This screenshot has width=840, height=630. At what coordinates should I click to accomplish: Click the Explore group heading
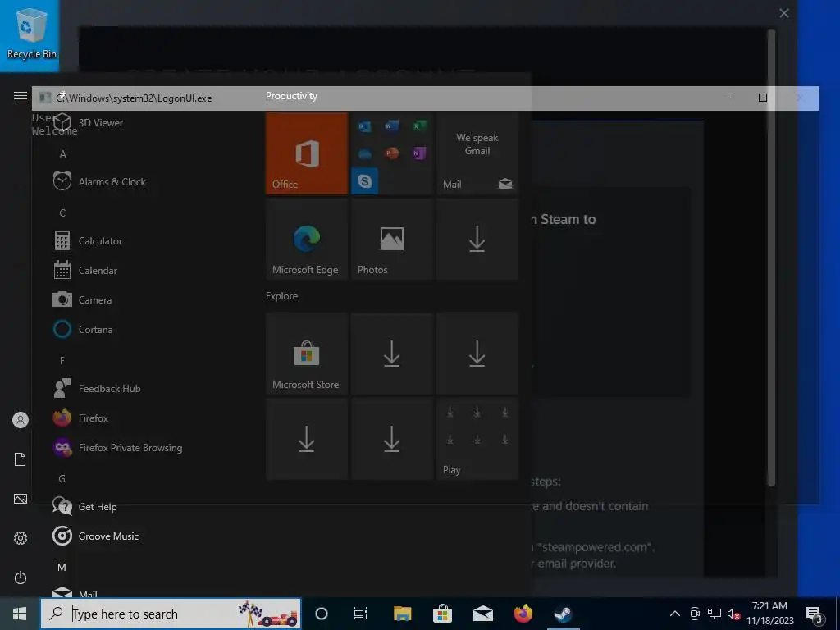coord(282,295)
